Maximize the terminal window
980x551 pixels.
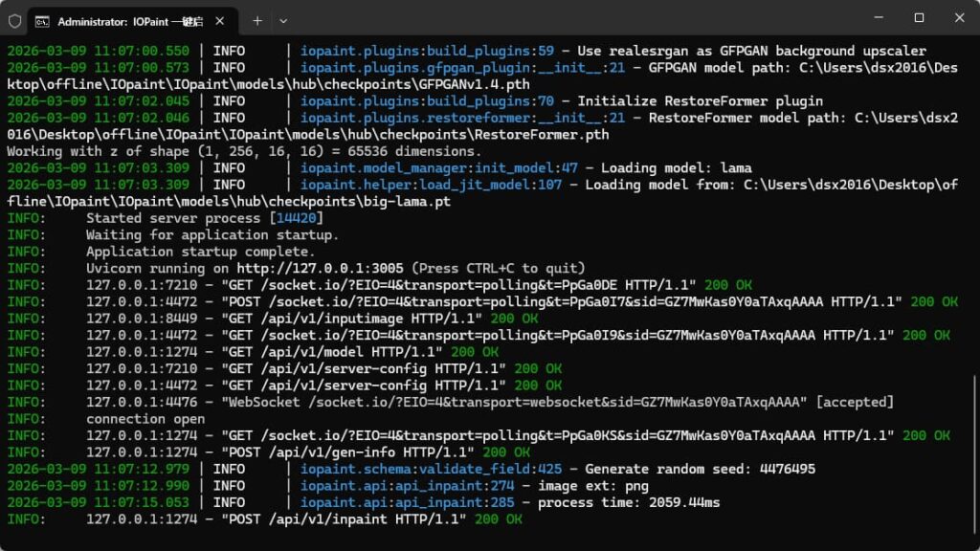919,18
